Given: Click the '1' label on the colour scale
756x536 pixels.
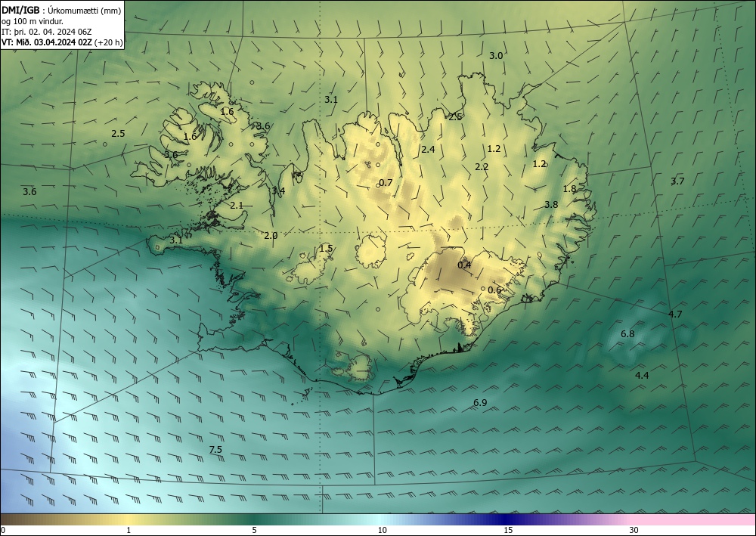Looking at the screenshot, I should pyautogui.click(x=129, y=530).
